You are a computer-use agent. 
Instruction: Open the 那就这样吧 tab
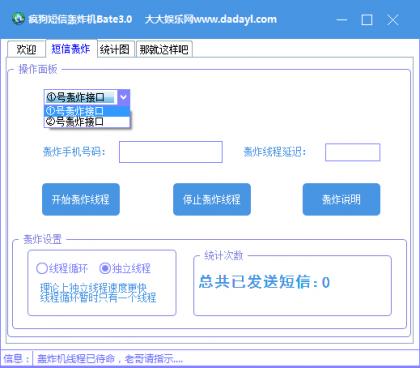click(x=164, y=49)
